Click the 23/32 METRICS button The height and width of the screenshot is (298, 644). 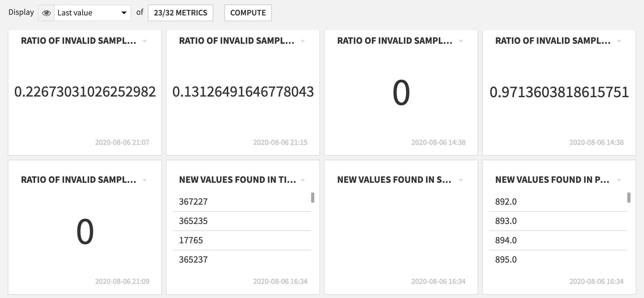(181, 13)
